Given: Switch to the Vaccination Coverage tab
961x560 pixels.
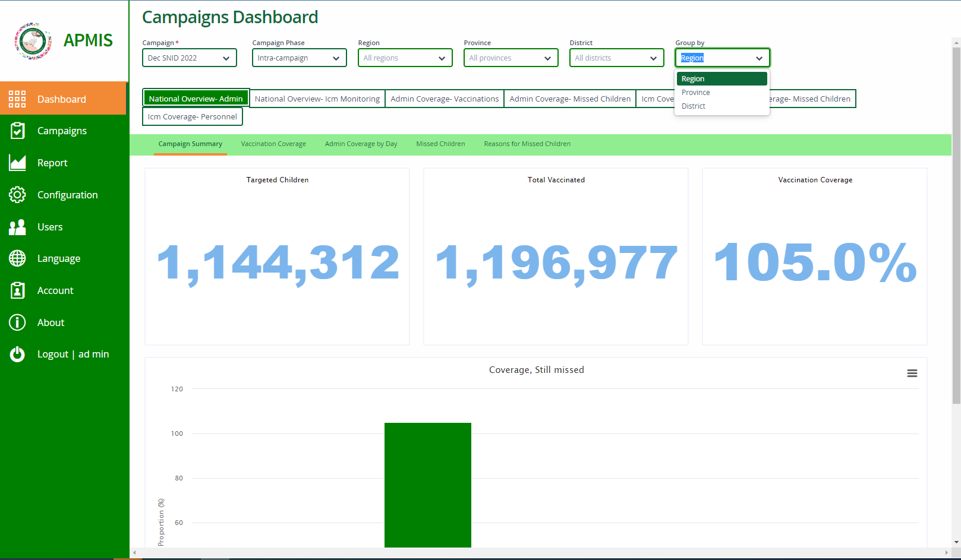Looking at the screenshot, I should coord(273,144).
